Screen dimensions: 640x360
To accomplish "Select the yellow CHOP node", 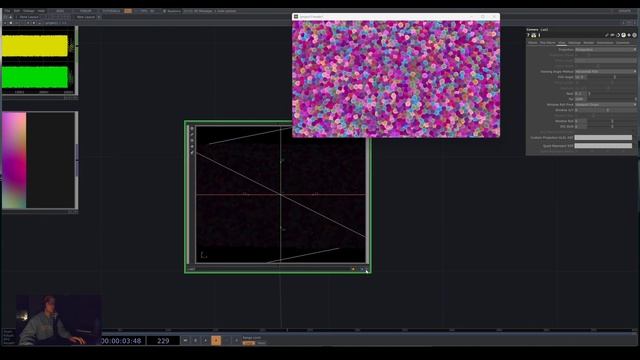I will pos(35,46).
